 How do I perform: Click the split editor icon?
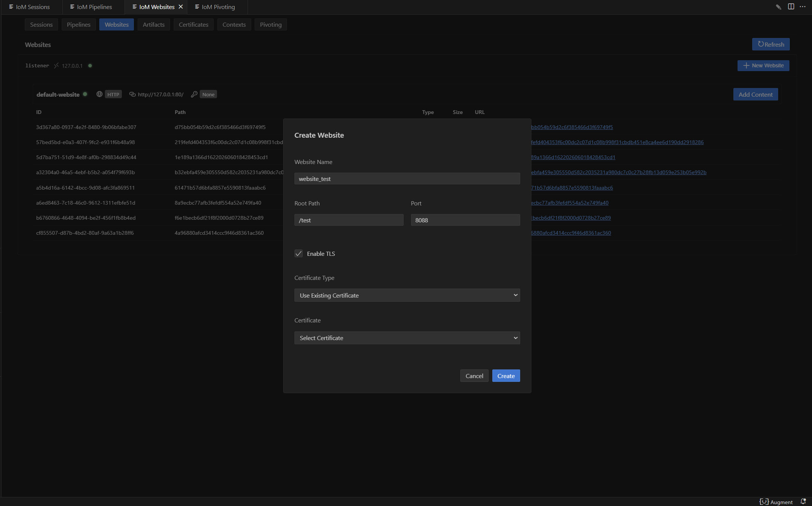(x=791, y=7)
